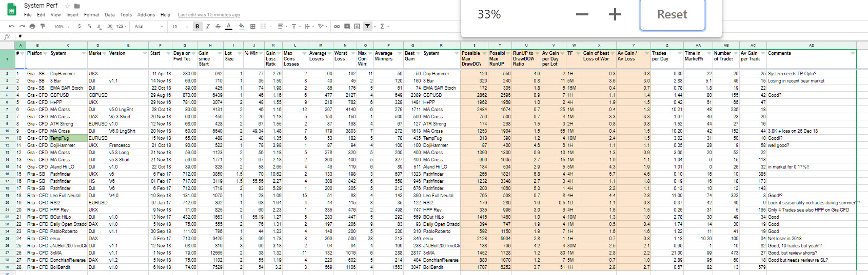Screen dimensions: 868x275
Task: Open the font size 10 dropdown
Action: 180,26
